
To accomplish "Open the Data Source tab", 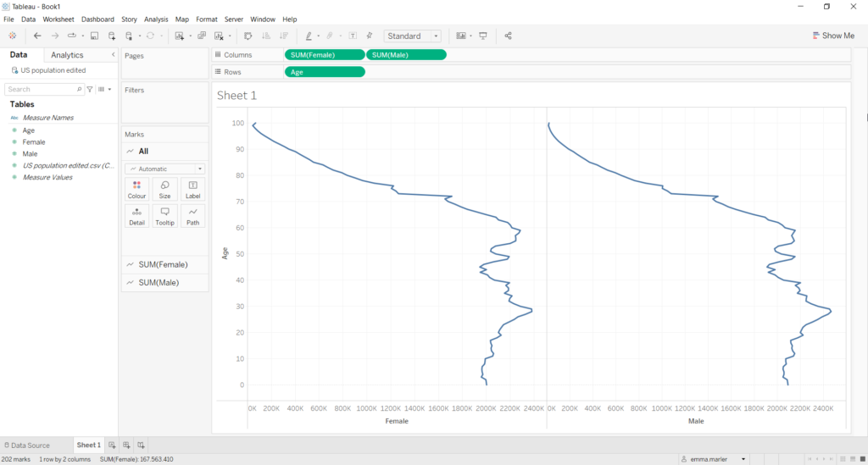I will (x=26, y=445).
